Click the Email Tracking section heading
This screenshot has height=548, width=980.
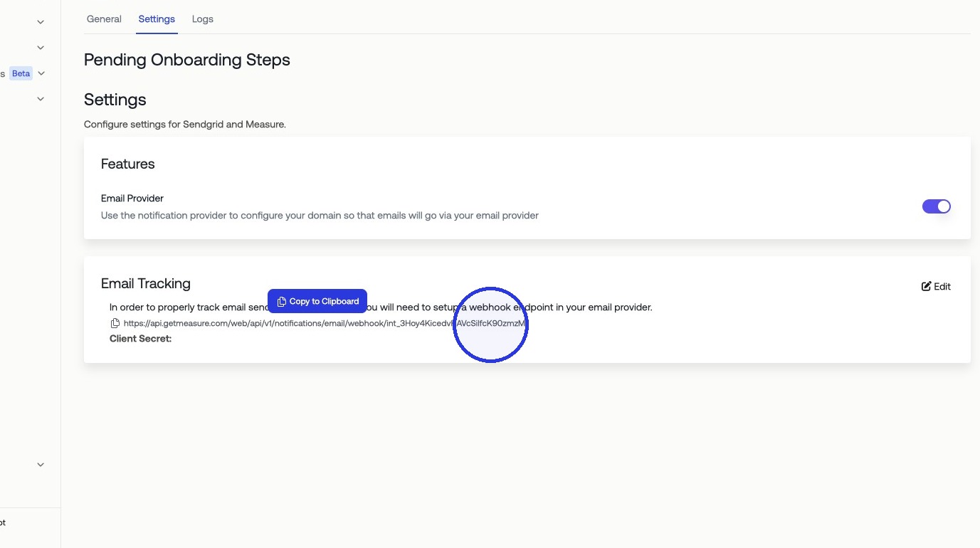[x=146, y=283]
